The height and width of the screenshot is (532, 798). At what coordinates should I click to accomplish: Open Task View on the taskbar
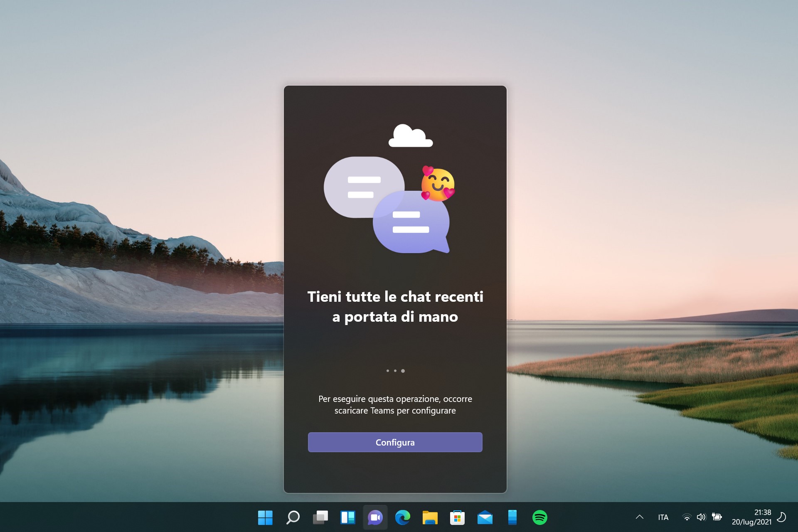pyautogui.click(x=320, y=517)
